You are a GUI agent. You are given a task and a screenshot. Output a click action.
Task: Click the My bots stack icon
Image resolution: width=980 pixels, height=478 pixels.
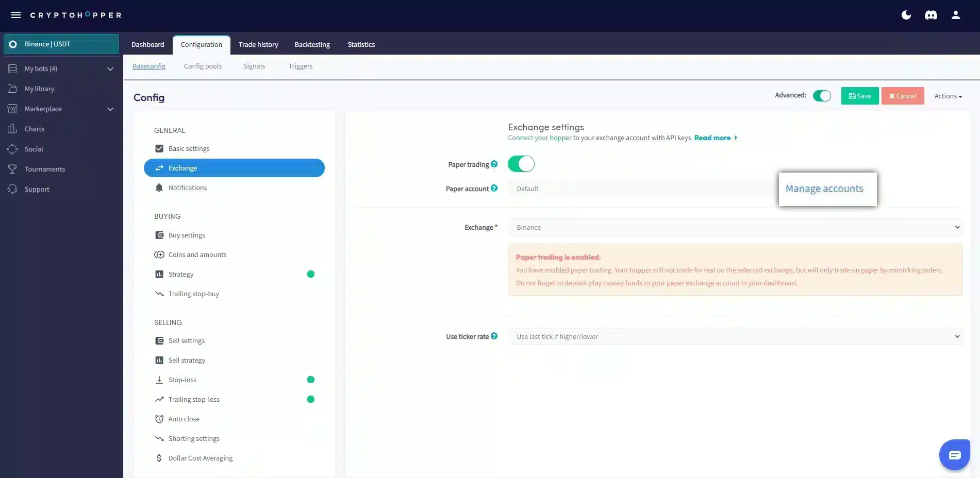tap(12, 69)
